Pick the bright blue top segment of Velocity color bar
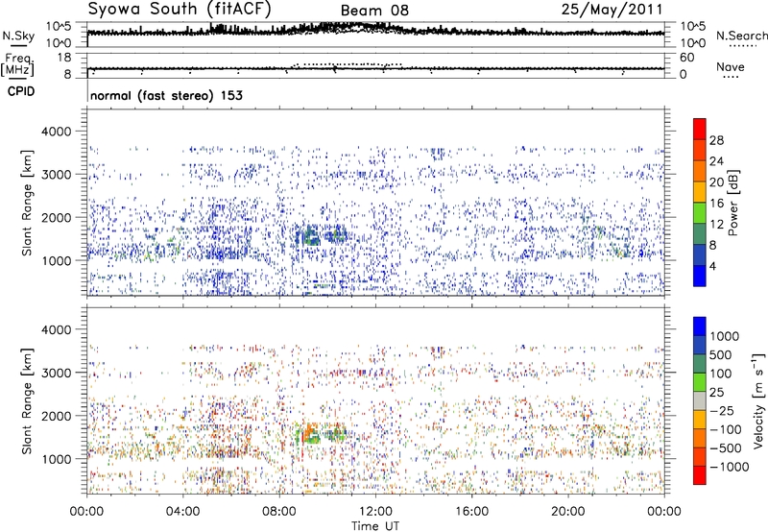 click(700, 326)
